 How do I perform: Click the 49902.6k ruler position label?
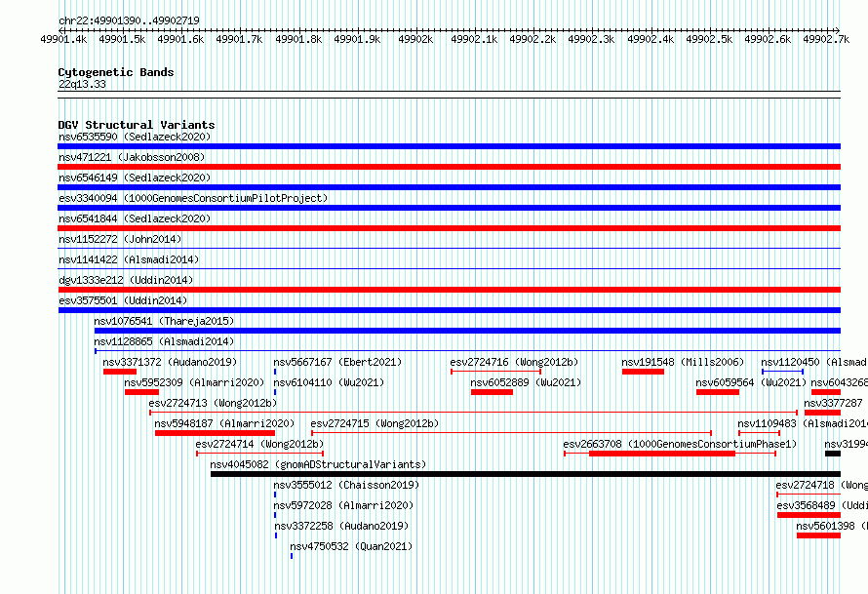click(x=768, y=39)
